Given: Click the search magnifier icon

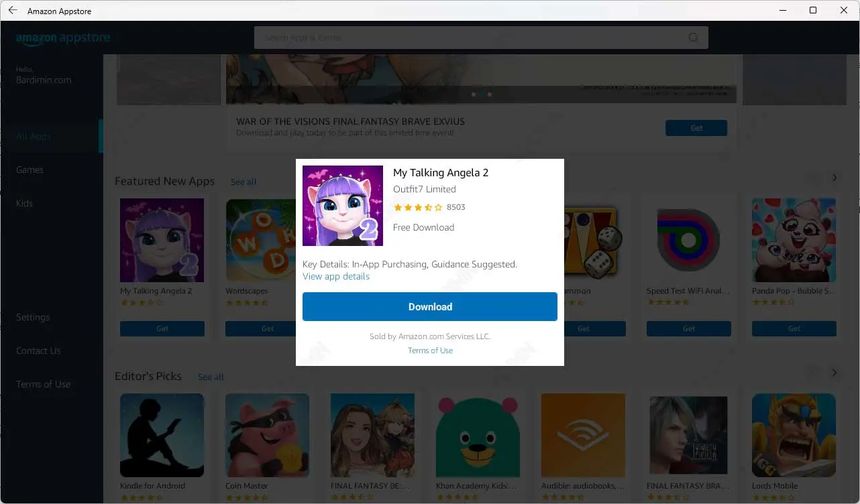Looking at the screenshot, I should pyautogui.click(x=693, y=38).
